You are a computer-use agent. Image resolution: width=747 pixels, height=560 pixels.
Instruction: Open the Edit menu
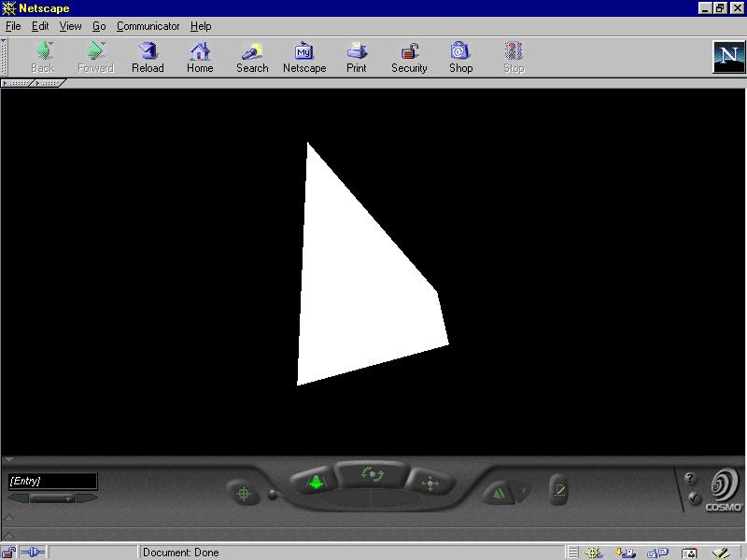(40, 26)
